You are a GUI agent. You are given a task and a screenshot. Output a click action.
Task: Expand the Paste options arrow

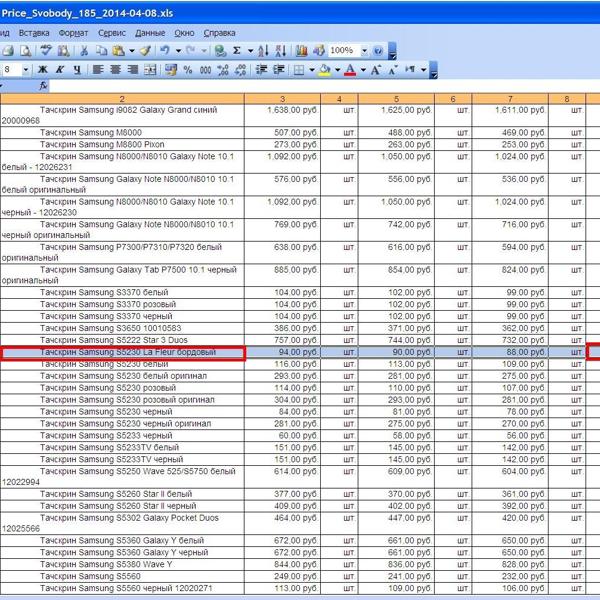132,51
